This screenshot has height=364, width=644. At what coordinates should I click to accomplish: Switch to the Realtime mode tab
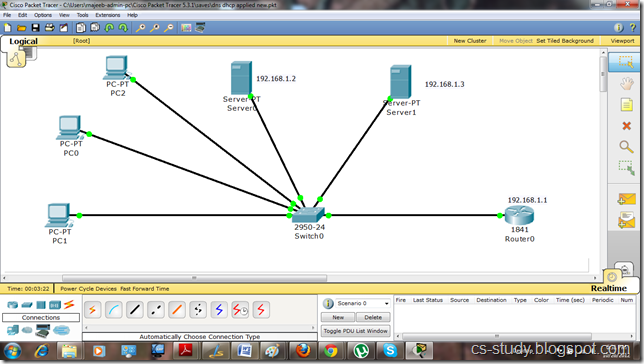point(609,288)
